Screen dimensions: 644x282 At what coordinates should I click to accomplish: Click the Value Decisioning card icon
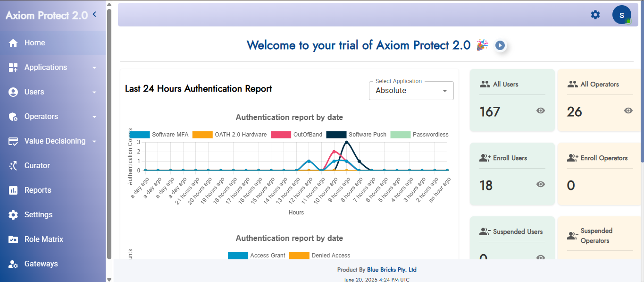13,141
